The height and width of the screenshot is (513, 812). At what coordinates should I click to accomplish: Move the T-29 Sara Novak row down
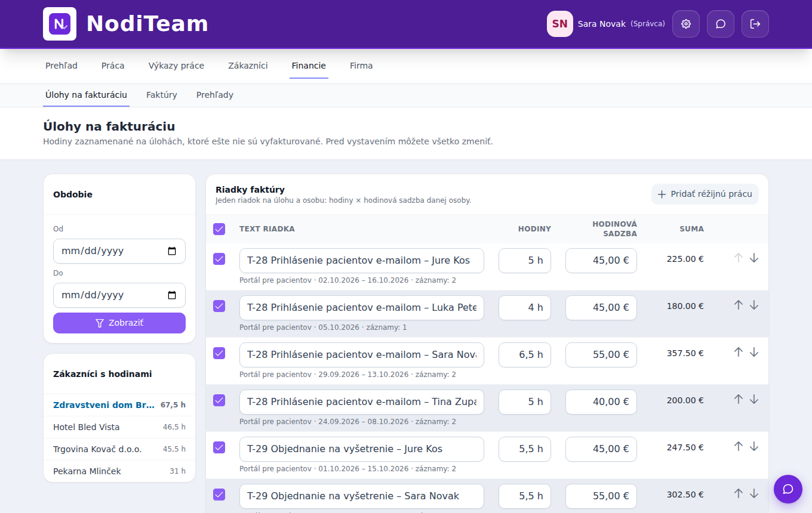point(754,493)
